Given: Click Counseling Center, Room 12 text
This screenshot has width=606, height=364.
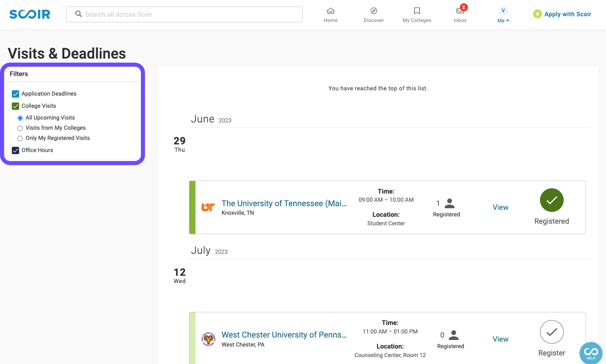Looking at the screenshot, I should [x=390, y=355].
